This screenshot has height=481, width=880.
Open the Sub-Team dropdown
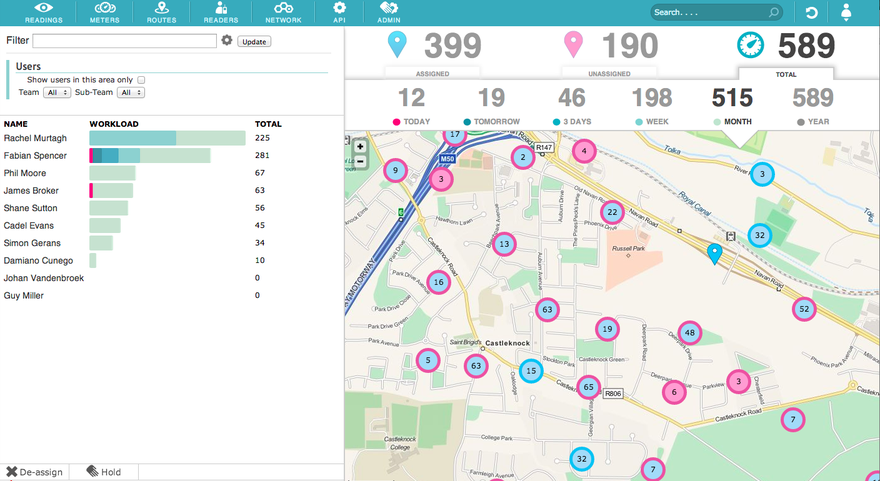coord(131,93)
